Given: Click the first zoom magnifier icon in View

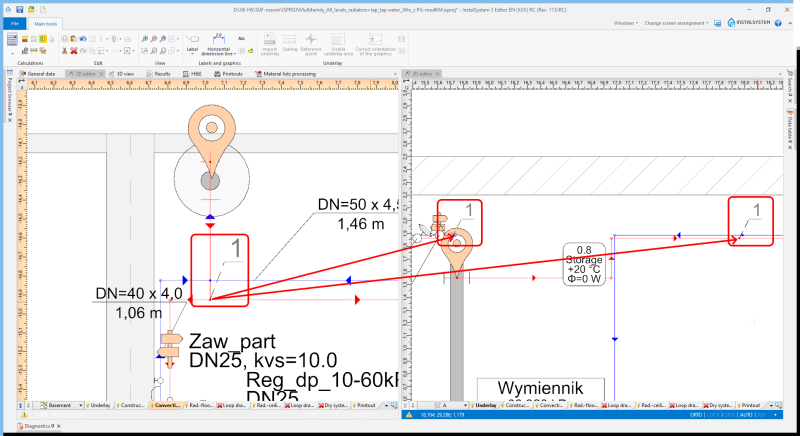Looking at the screenshot, I should (x=144, y=39).
